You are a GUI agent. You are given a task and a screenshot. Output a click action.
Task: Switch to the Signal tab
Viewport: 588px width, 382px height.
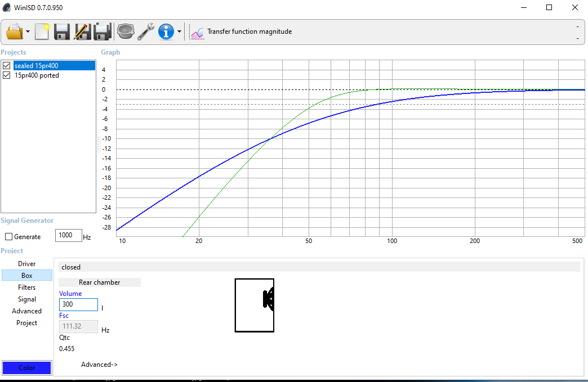(27, 299)
